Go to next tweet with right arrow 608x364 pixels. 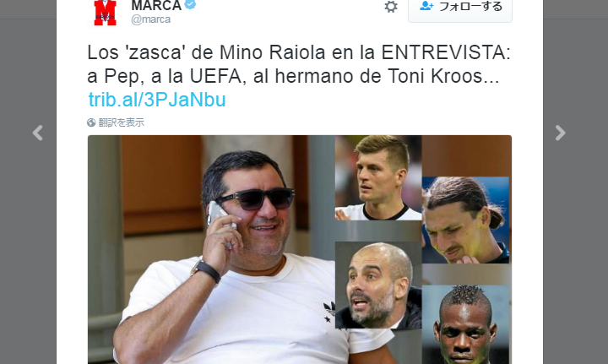point(561,133)
